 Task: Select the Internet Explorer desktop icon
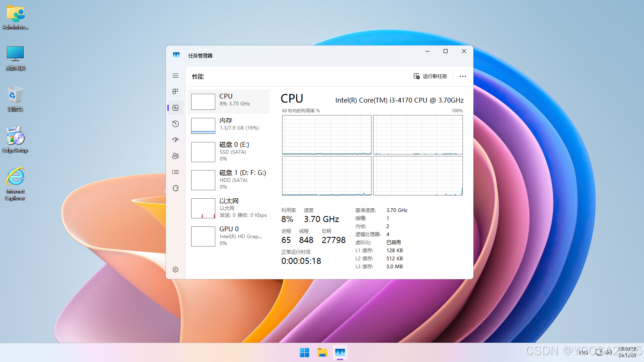coord(15,184)
